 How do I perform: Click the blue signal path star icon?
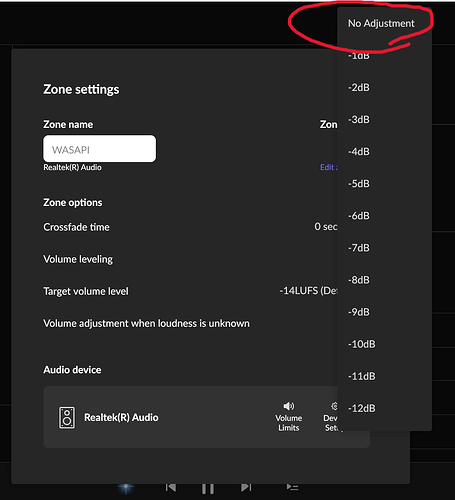tap(126, 488)
